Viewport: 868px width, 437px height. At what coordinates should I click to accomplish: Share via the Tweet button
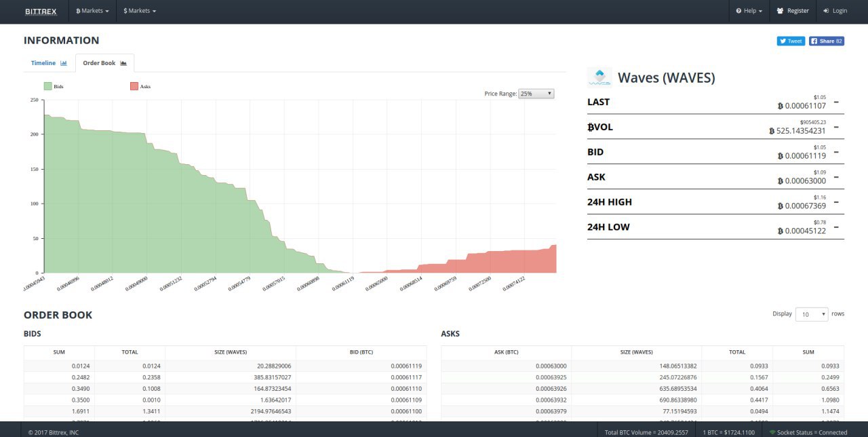click(x=791, y=41)
